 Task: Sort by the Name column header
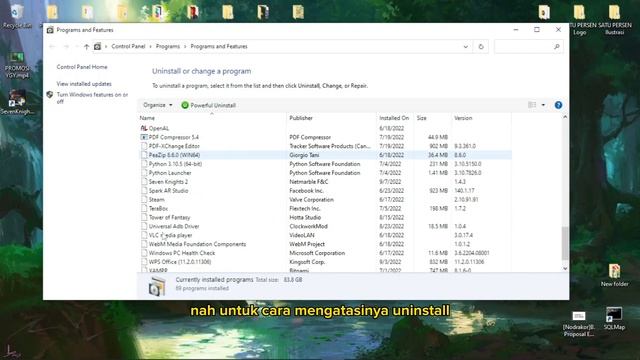click(x=212, y=118)
